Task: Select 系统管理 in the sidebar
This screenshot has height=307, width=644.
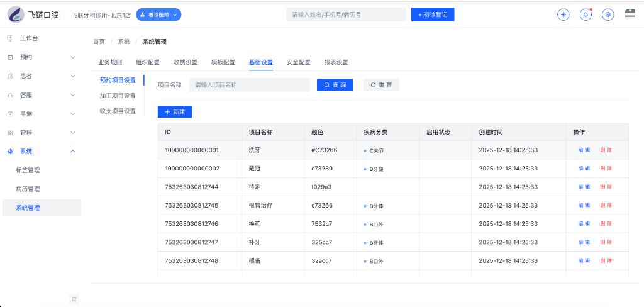Action: (42, 208)
